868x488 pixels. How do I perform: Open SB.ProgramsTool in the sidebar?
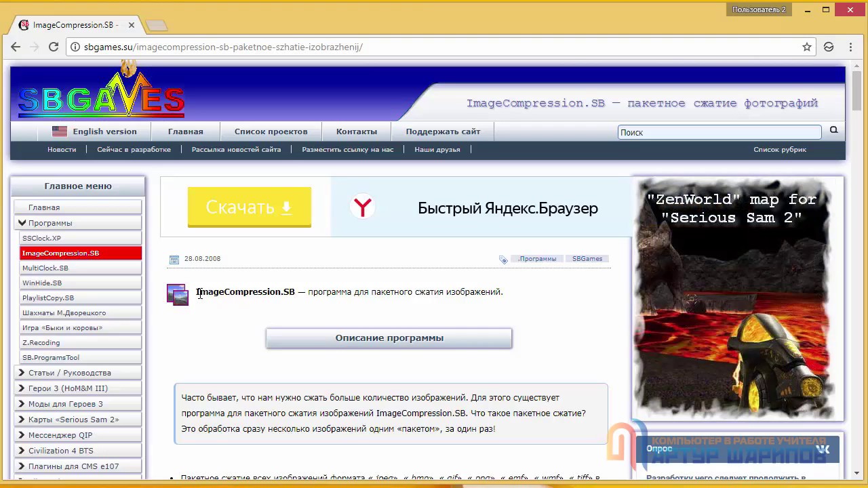pos(81,357)
